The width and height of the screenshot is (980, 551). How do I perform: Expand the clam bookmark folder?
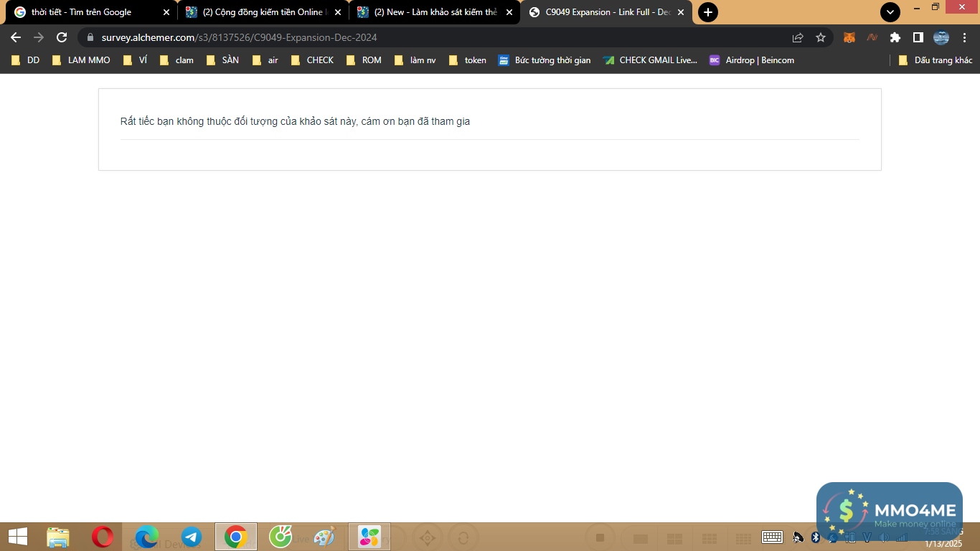coord(176,60)
